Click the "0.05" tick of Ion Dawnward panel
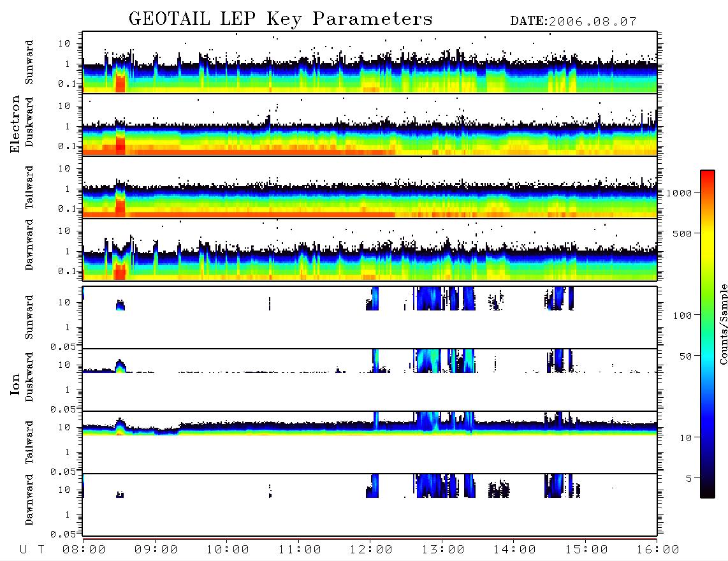728x561 pixels. 63,534
